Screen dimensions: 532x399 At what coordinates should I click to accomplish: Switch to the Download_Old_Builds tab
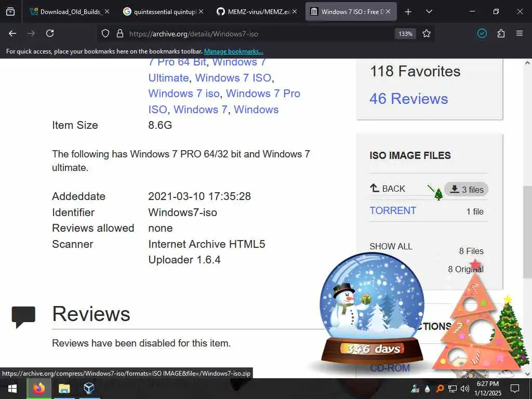coord(70,11)
